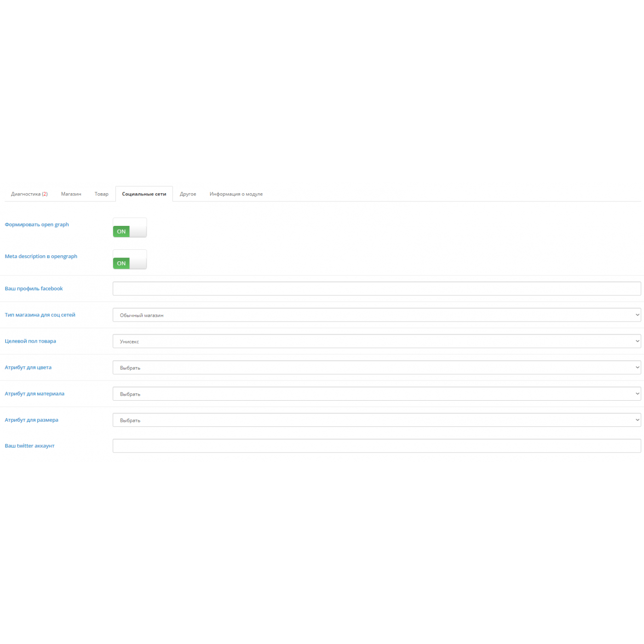Switch to the Магазин tab
This screenshot has width=644, height=644.
(x=71, y=194)
